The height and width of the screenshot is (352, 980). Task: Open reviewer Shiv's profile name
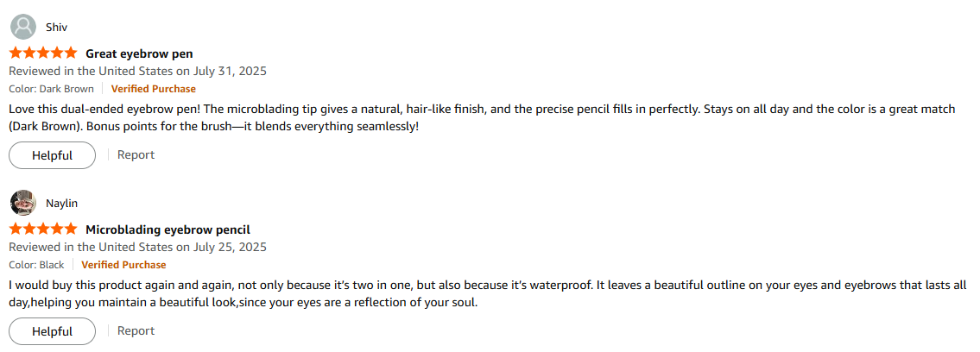coord(56,28)
